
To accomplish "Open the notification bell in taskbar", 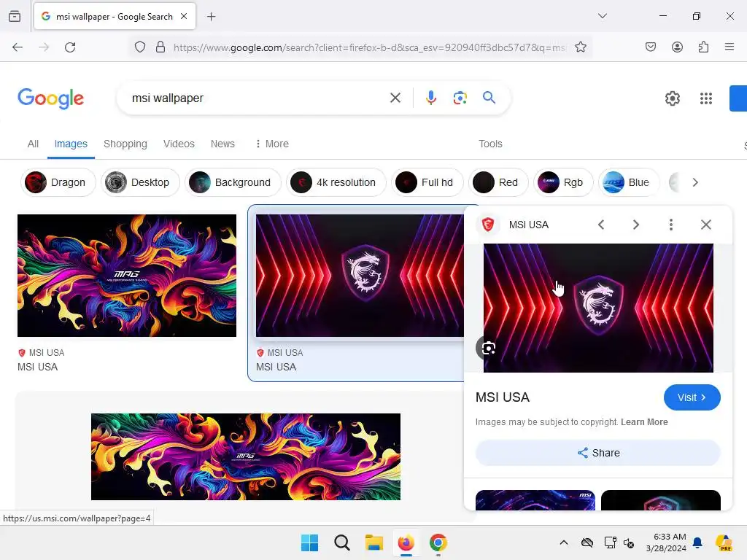I will tap(697, 542).
